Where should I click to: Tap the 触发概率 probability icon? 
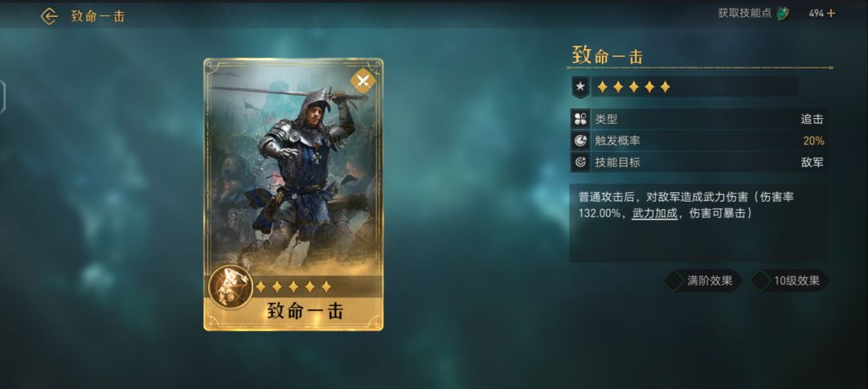coord(580,141)
